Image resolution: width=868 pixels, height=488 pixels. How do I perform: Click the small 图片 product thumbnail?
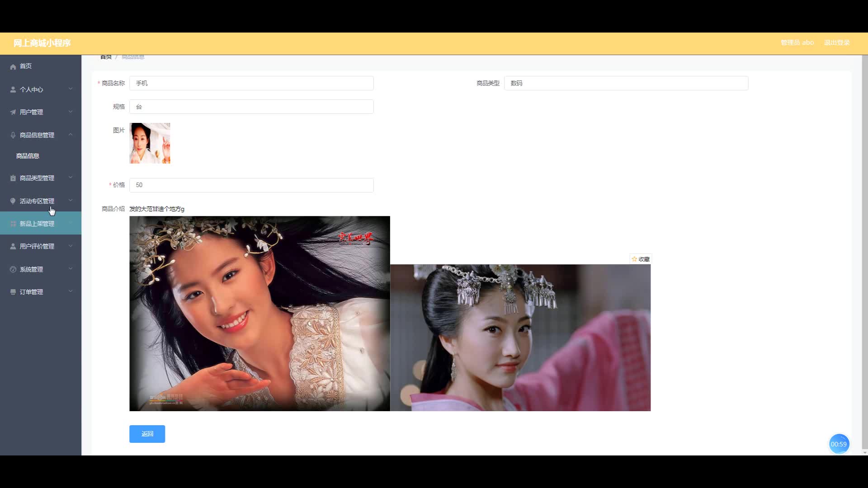pyautogui.click(x=150, y=143)
